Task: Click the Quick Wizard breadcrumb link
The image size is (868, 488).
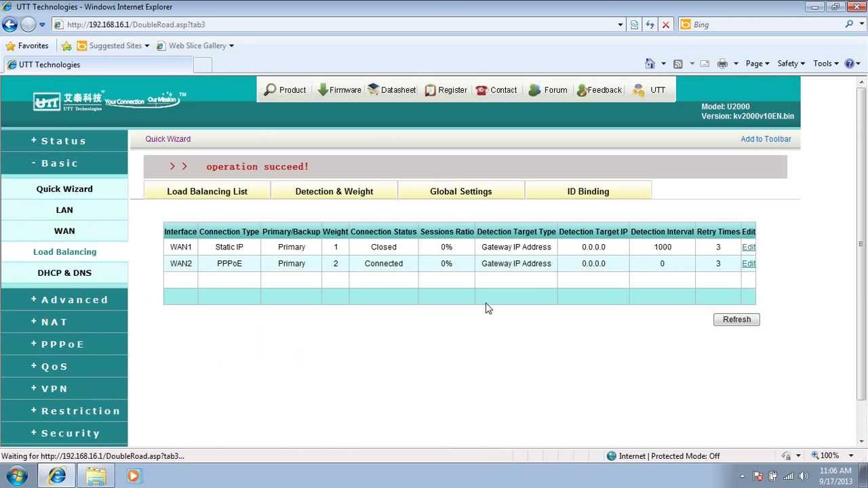Action: point(167,139)
